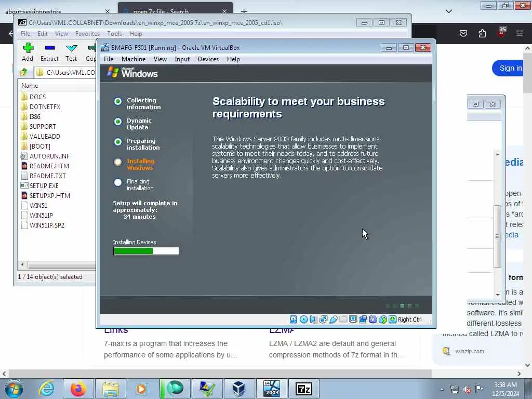Open network adapters indicator in VirtualBox

tap(323, 320)
